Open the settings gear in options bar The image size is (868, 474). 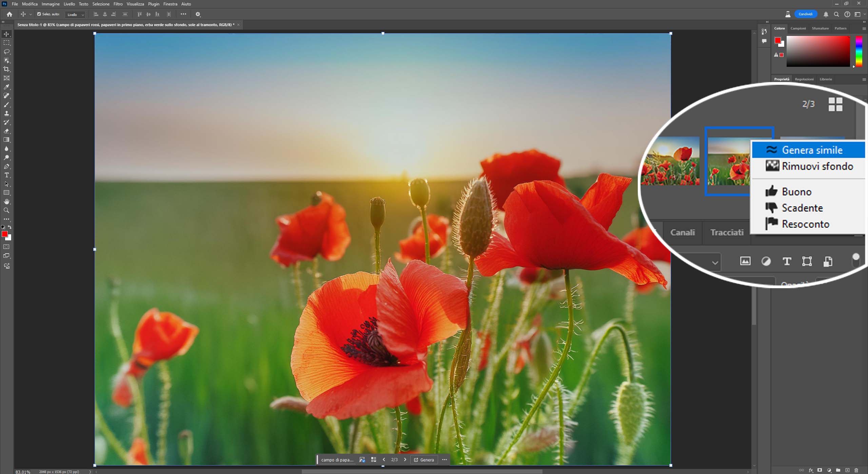pos(198,14)
